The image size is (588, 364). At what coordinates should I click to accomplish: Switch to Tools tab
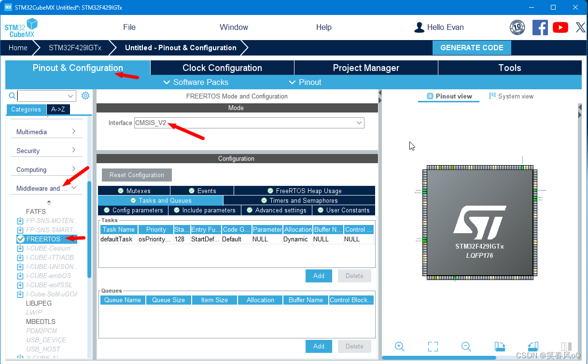click(510, 68)
